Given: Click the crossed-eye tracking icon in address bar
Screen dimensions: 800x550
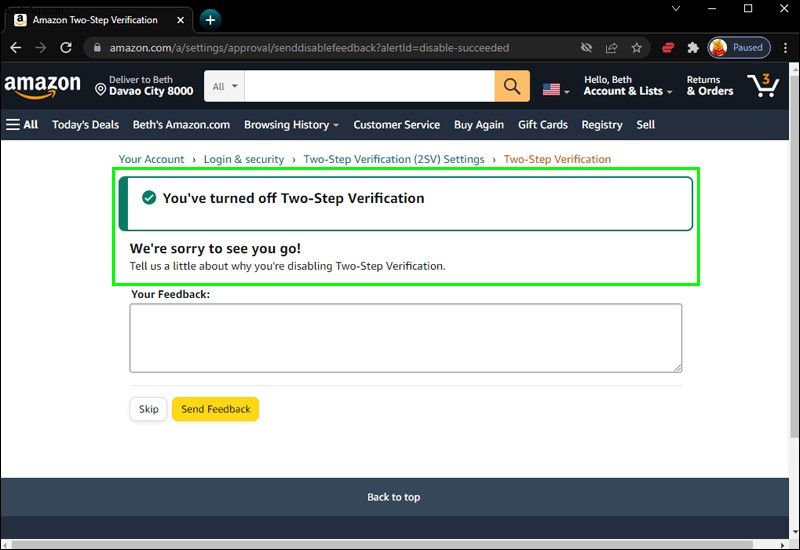Looking at the screenshot, I should tap(586, 48).
